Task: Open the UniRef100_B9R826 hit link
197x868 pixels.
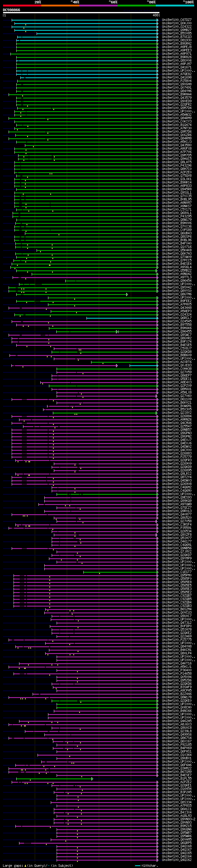Action: tap(177, 57)
